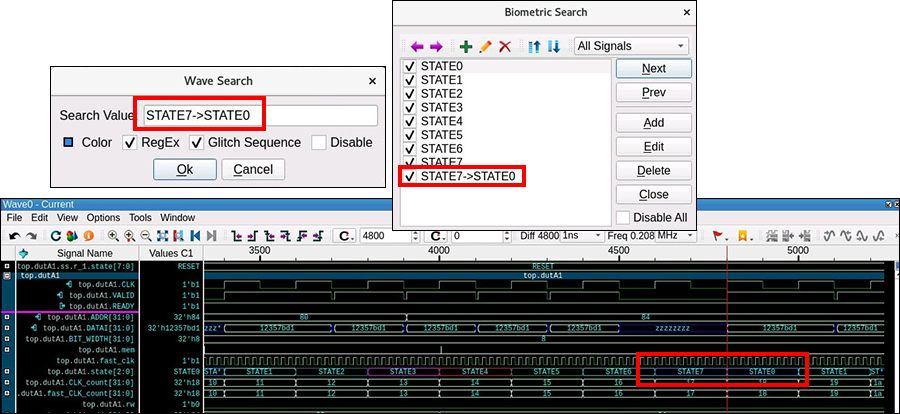Click the undo icon in Wave0 toolbar

tap(16, 236)
